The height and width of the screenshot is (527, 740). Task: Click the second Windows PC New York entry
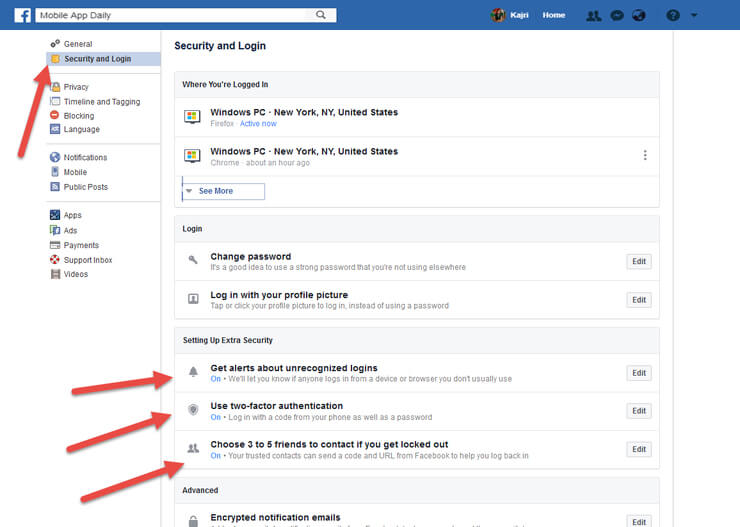[417, 156]
